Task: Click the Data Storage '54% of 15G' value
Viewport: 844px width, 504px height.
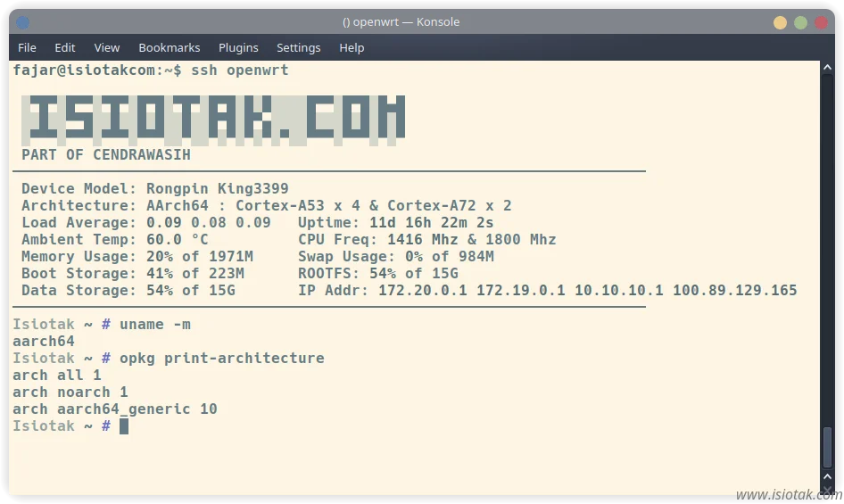Action: [191, 290]
